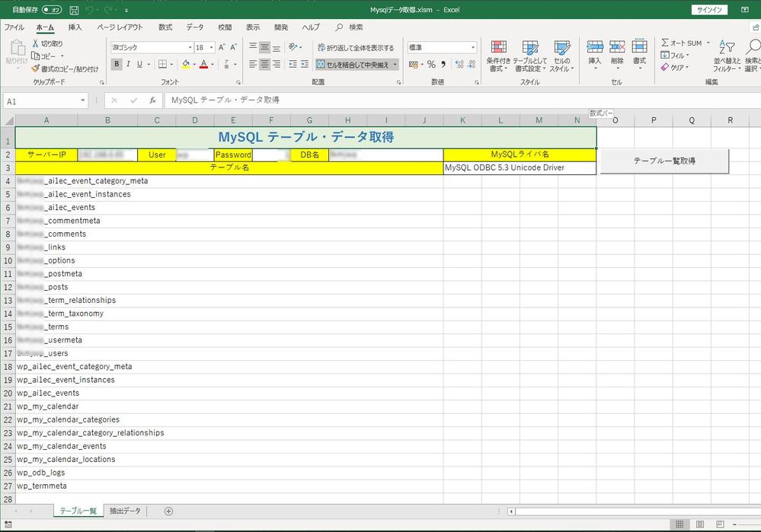The width and height of the screenshot is (761, 532).
Task: Toggle center horizontal alignment
Action: 264,64
